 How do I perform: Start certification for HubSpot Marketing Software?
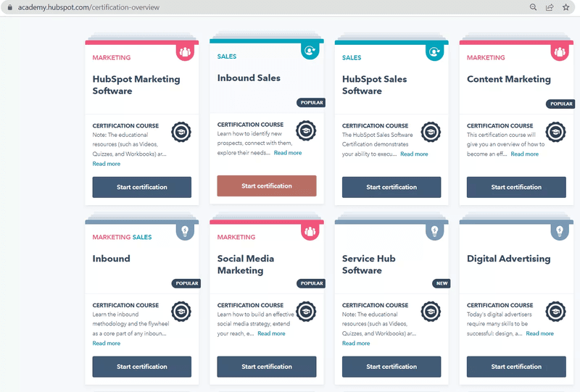[x=142, y=187]
